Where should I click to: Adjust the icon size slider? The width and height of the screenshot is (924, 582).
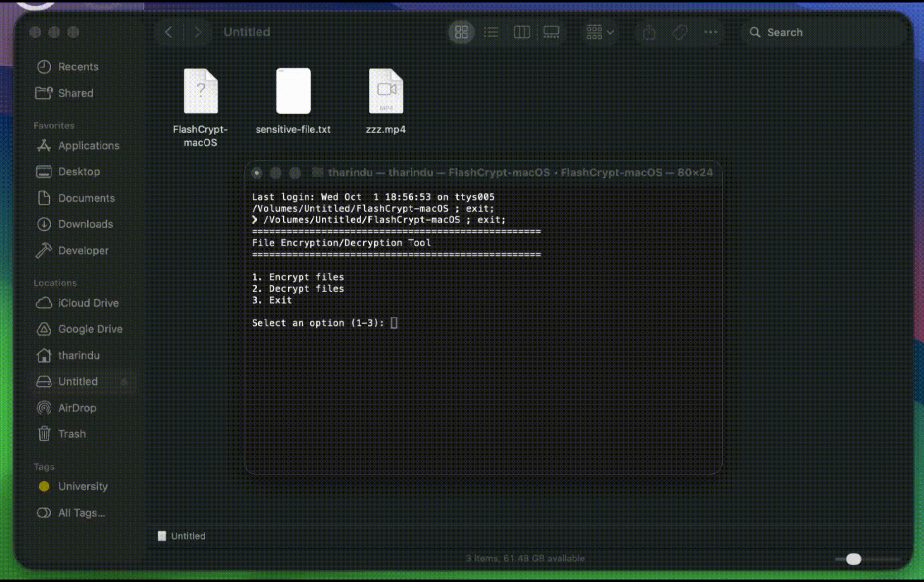click(853, 559)
